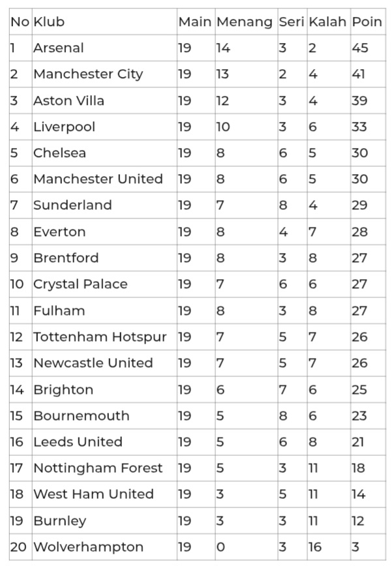Click the Arsenal club name

point(59,48)
